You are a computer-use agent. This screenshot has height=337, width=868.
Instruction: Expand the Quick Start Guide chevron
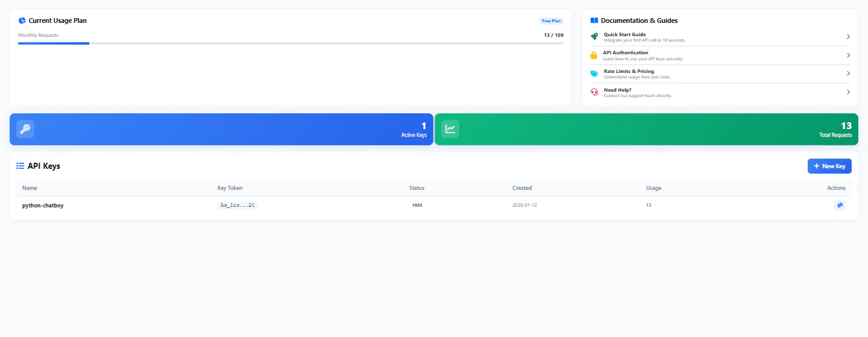coord(848,37)
